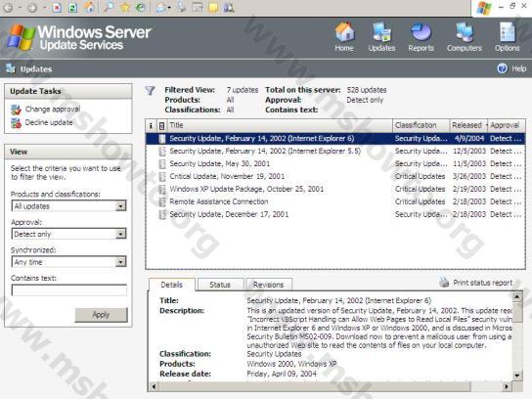The width and height of the screenshot is (532, 399).
Task: Click the filter funnel icon
Action: click(x=150, y=91)
